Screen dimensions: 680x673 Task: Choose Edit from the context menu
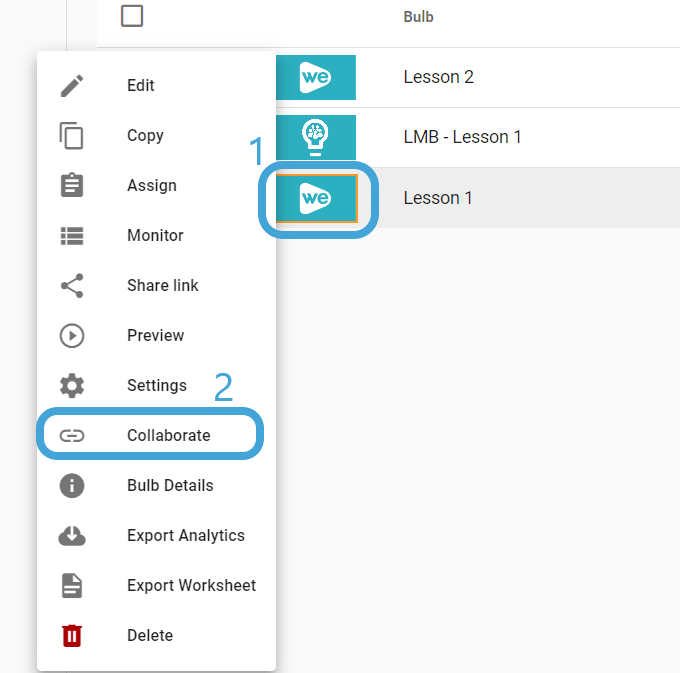pos(157,85)
